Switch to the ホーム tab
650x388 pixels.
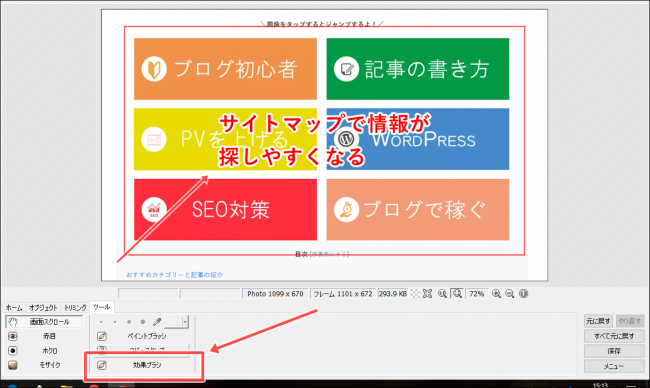pyautogui.click(x=14, y=308)
